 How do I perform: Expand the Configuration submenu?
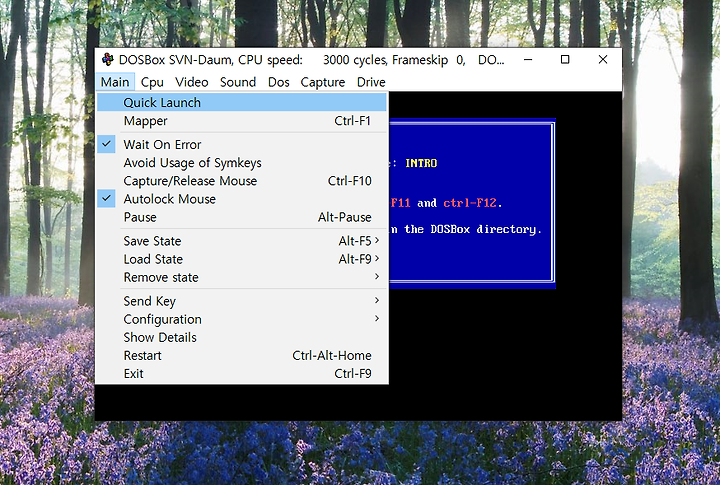242,319
